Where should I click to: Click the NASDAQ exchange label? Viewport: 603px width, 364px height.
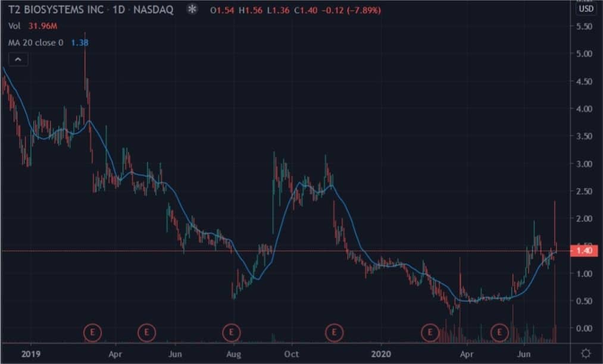point(154,10)
